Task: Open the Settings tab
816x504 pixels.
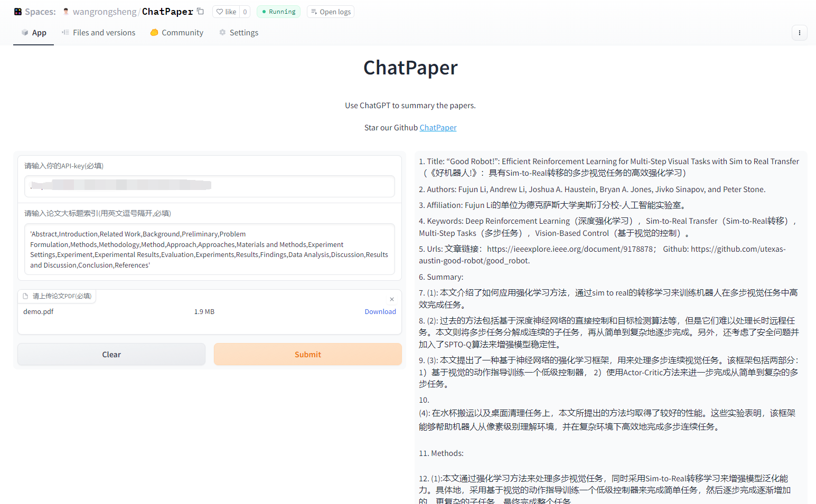Action: (239, 33)
